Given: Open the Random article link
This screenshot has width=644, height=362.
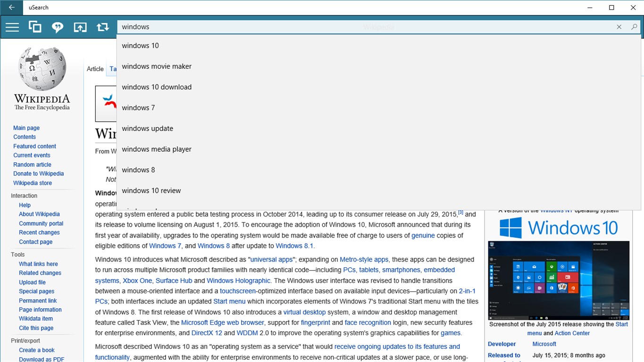Looking at the screenshot, I should (32, 165).
